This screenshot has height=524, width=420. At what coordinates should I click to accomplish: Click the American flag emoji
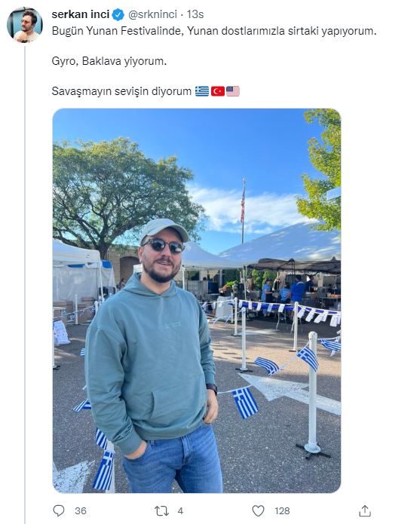coord(233,91)
